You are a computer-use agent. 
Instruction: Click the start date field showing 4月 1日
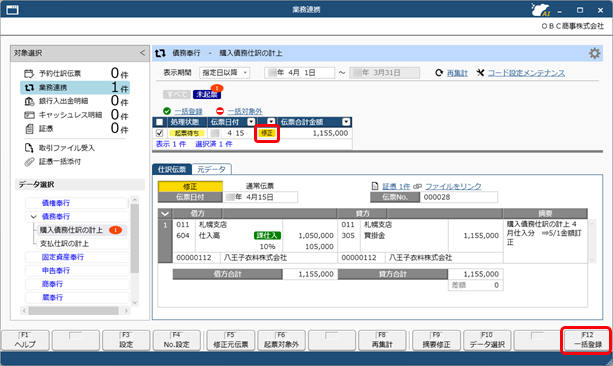299,73
